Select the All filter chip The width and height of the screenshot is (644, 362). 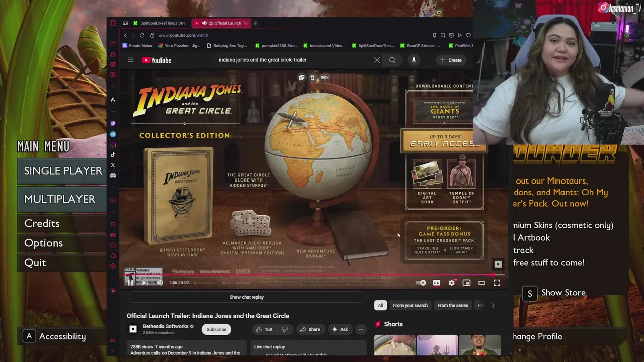(x=380, y=305)
